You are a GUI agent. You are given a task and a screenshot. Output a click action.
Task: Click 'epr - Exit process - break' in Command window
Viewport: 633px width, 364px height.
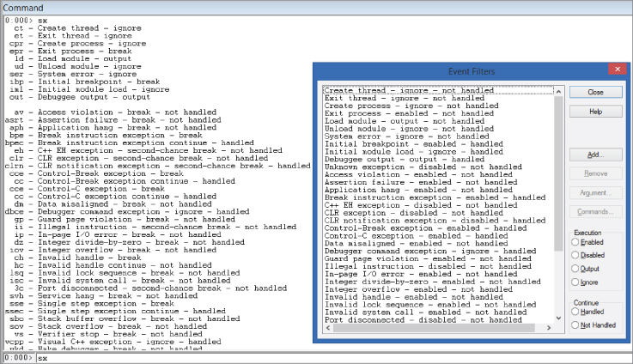point(70,52)
